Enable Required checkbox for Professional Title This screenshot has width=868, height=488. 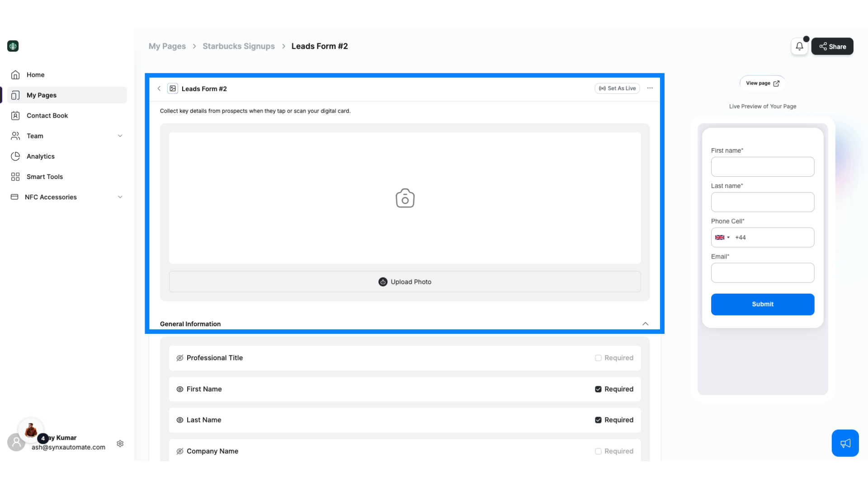pos(598,357)
